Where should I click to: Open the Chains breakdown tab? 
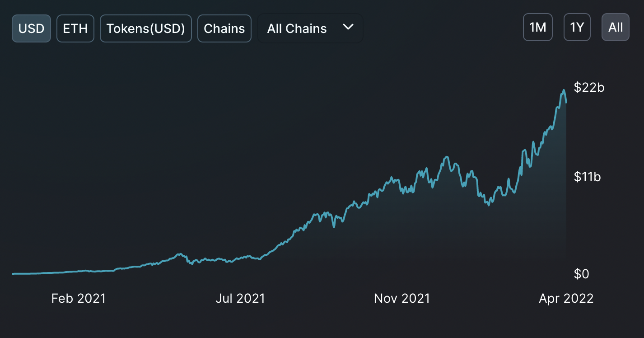224,28
